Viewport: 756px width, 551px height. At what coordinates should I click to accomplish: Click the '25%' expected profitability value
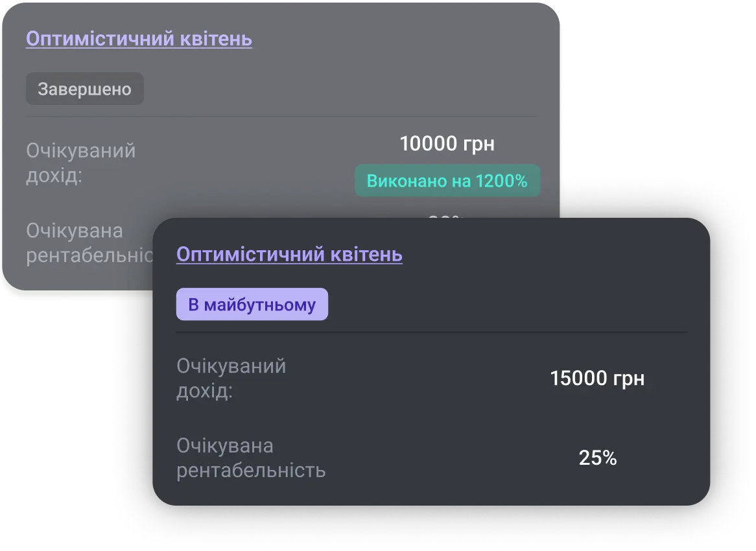pyautogui.click(x=598, y=458)
